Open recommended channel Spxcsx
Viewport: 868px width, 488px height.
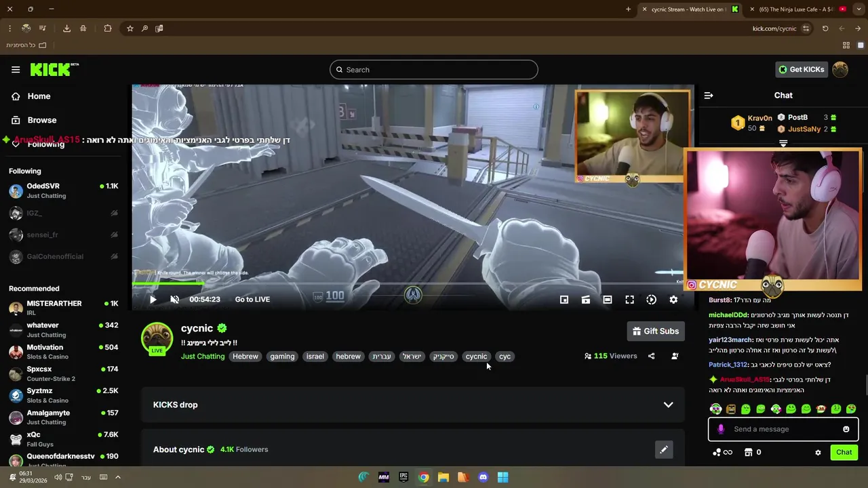pyautogui.click(x=64, y=373)
